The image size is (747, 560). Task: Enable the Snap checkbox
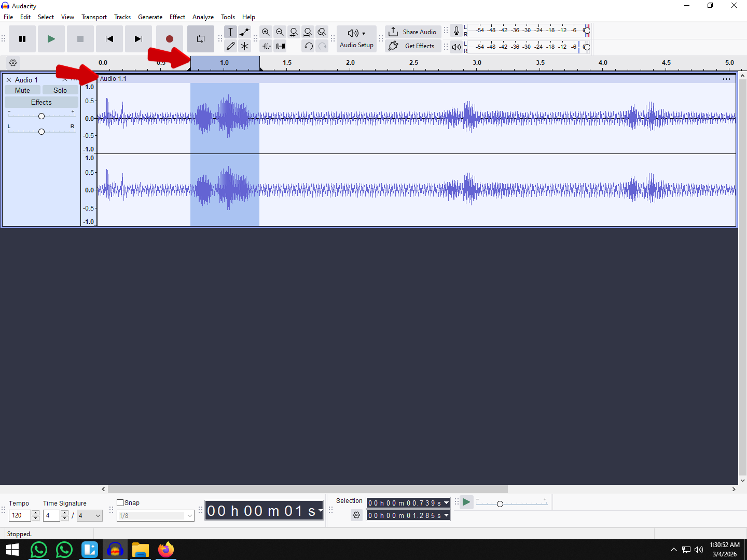pyautogui.click(x=120, y=502)
